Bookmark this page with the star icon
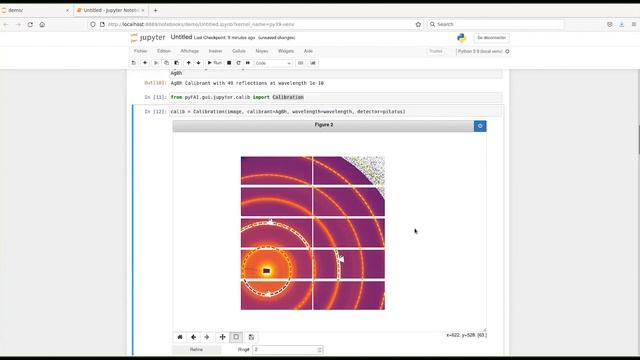 point(418,24)
